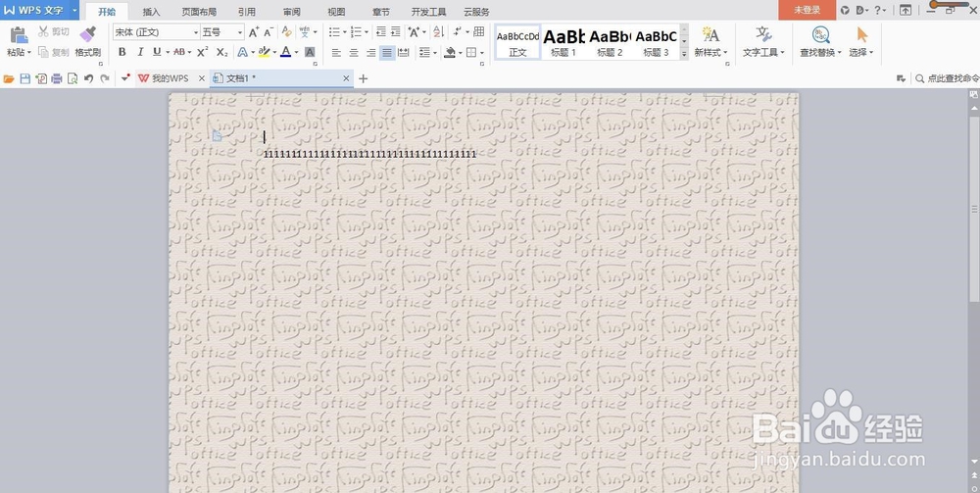Cut the selection with 剪切

pos(54,32)
